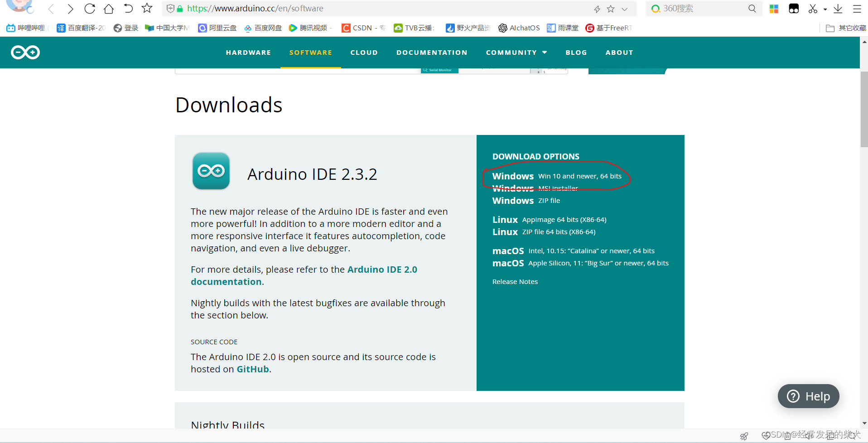
Task: Go forward with the browser forward arrow
Action: tap(70, 9)
